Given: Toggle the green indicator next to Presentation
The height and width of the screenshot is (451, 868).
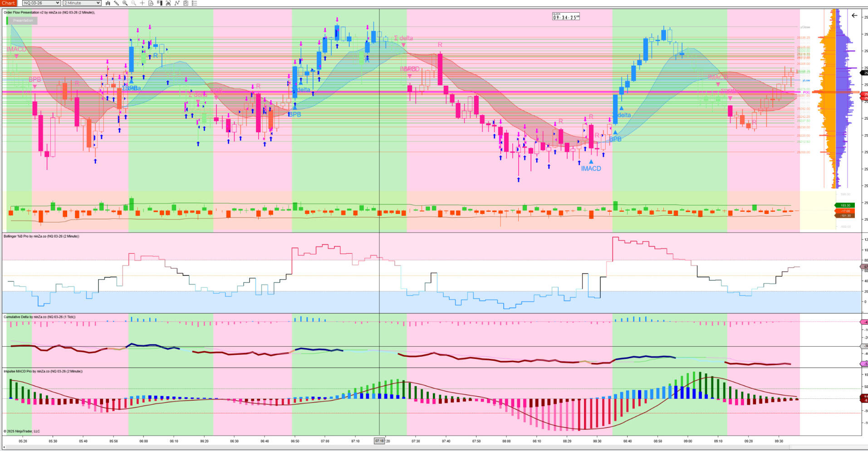Looking at the screenshot, I should point(7,20).
